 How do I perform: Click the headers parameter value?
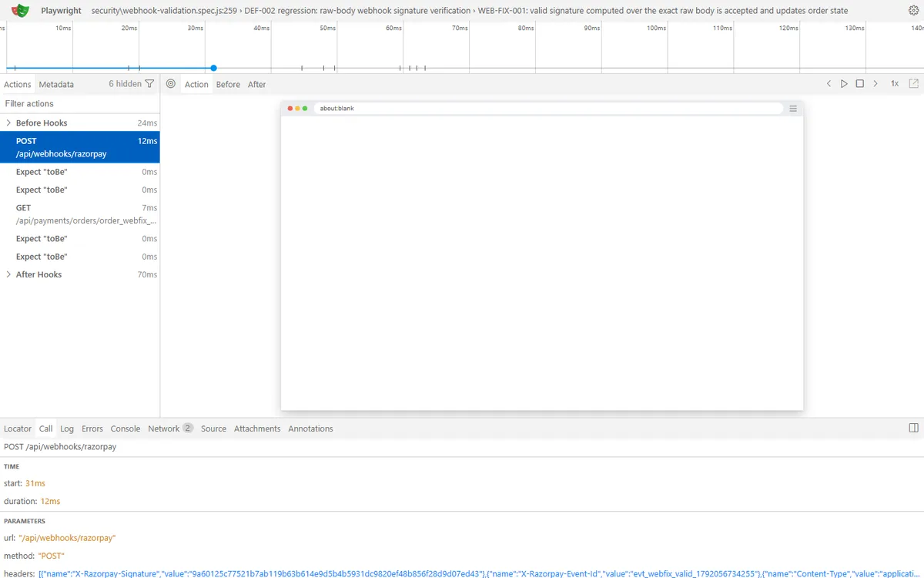(480, 573)
